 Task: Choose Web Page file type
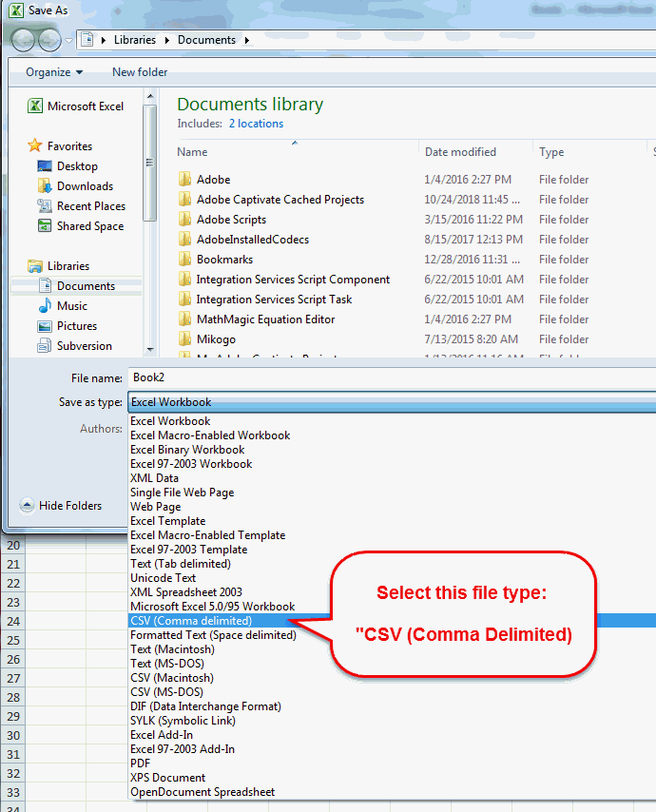[155, 507]
